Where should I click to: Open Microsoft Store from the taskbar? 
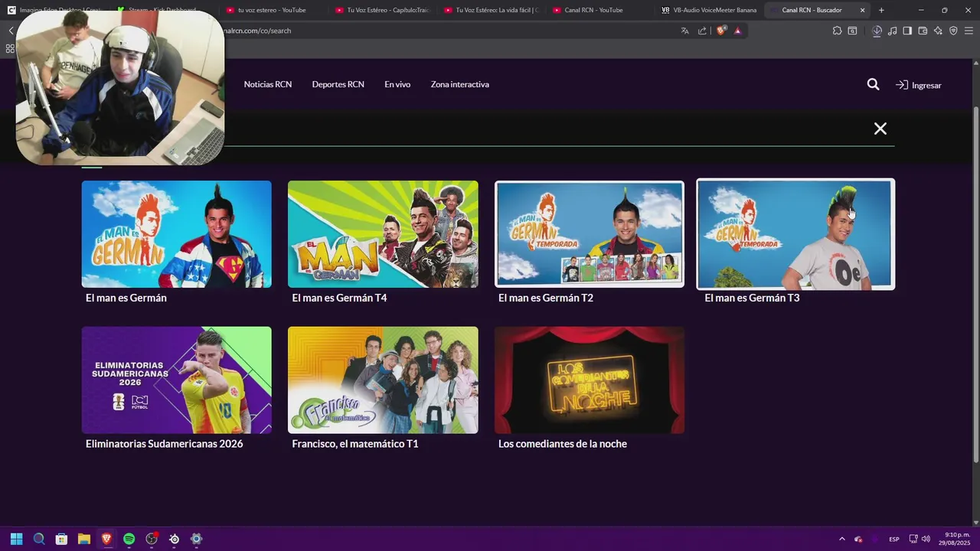click(x=61, y=539)
